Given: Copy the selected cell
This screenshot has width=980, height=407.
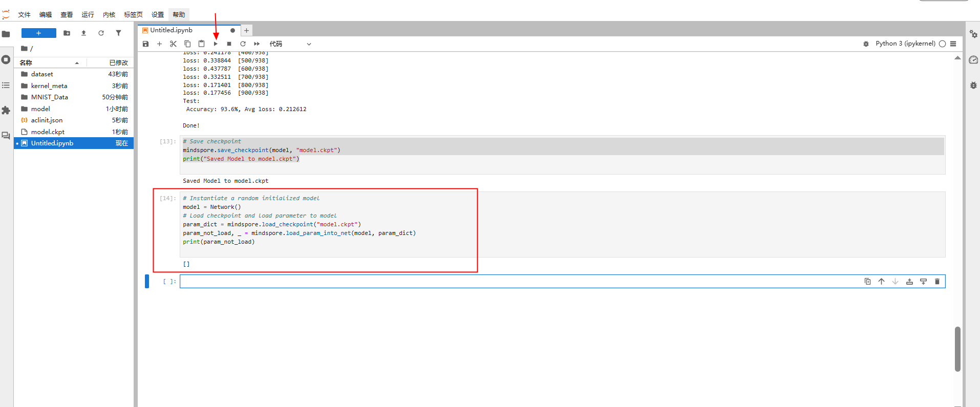Looking at the screenshot, I should click(187, 44).
